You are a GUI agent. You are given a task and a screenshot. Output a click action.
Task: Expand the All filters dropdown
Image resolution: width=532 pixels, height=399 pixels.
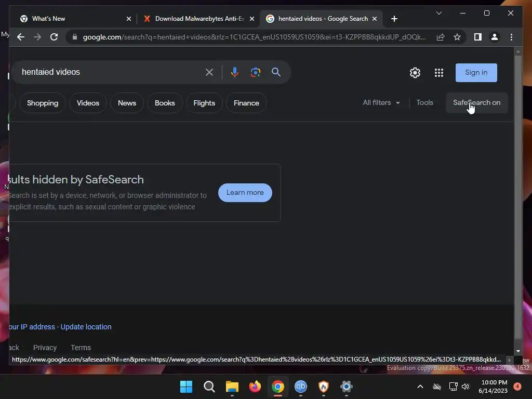point(381,102)
